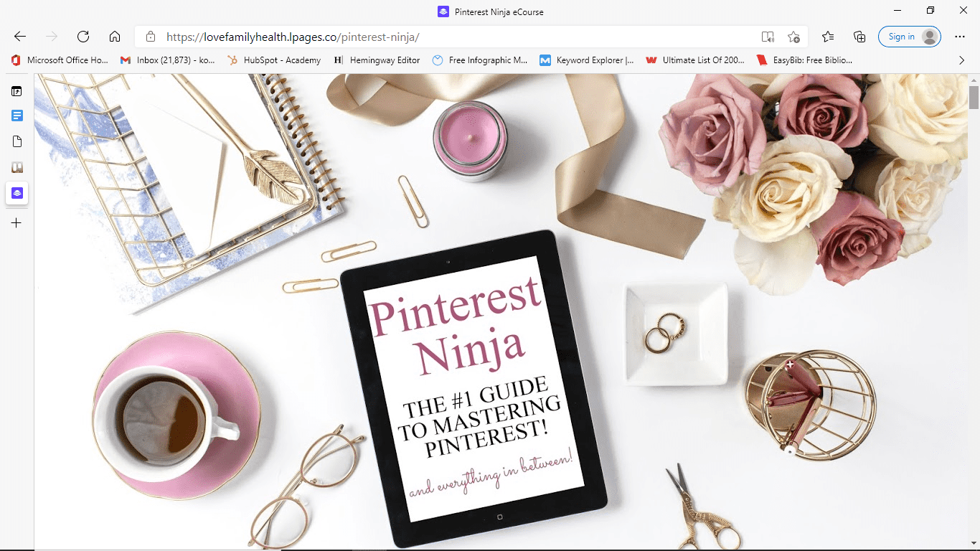Expand favorites bar overflow chevron
Viewport: 980px width, 551px height.
coord(962,60)
